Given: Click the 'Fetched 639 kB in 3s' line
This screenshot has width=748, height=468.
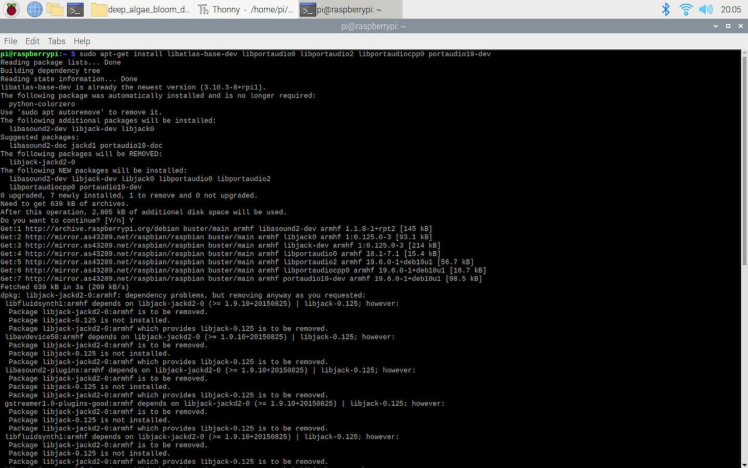Looking at the screenshot, I should coord(64,287).
